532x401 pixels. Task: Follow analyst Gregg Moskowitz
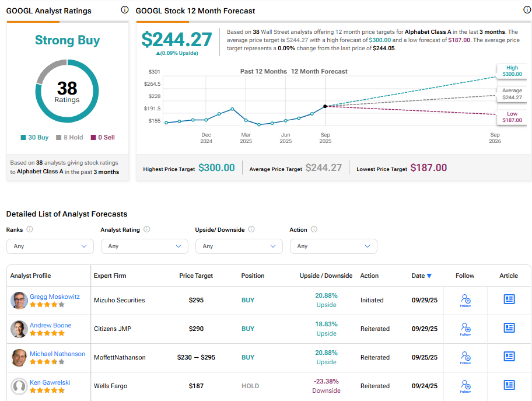(x=465, y=300)
